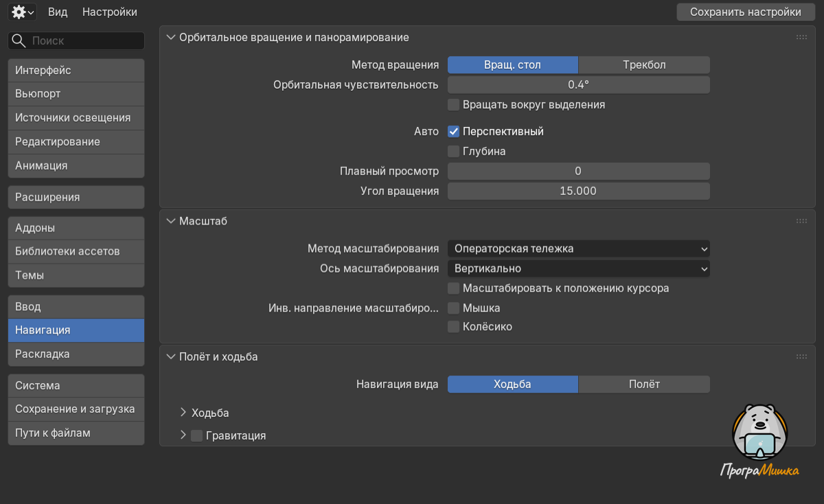Select Вращ. стол rotation method
The image size is (824, 504).
[x=513, y=65]
